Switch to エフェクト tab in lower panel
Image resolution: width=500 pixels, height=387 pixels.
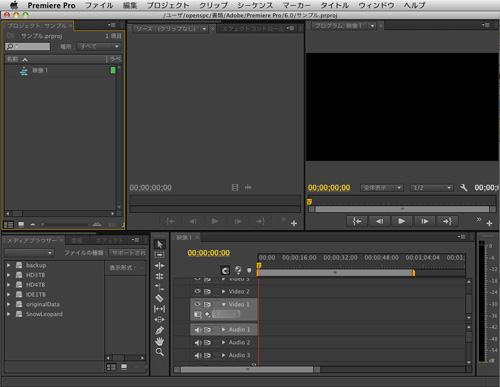pyautogui.click(x=109, y=240)
